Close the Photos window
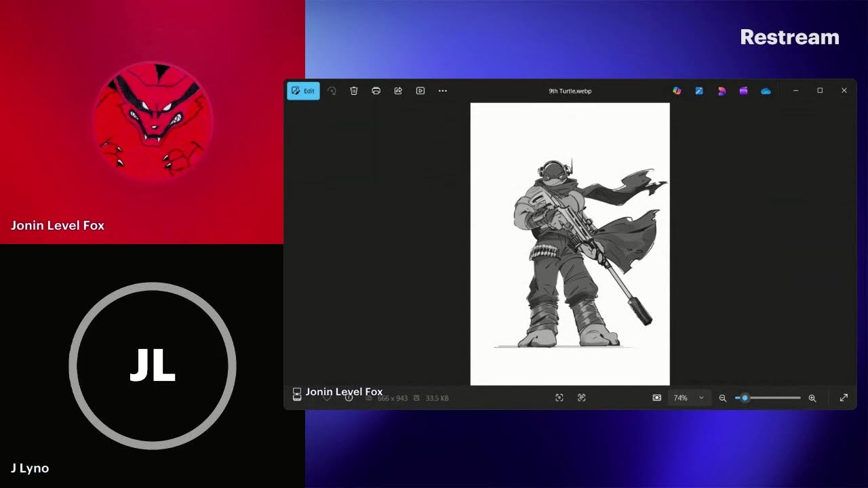The height and width of the screenshot is (488, 868). (x=844, y=91)
